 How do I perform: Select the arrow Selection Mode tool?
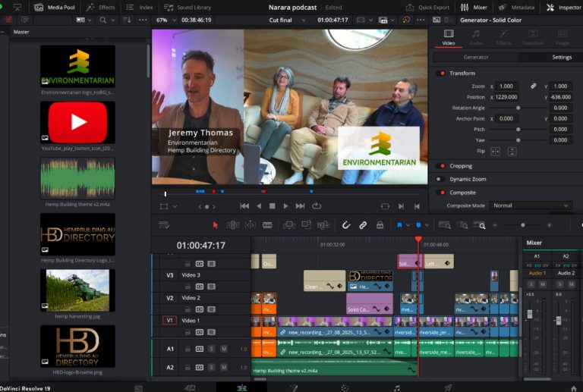(215, 225)
